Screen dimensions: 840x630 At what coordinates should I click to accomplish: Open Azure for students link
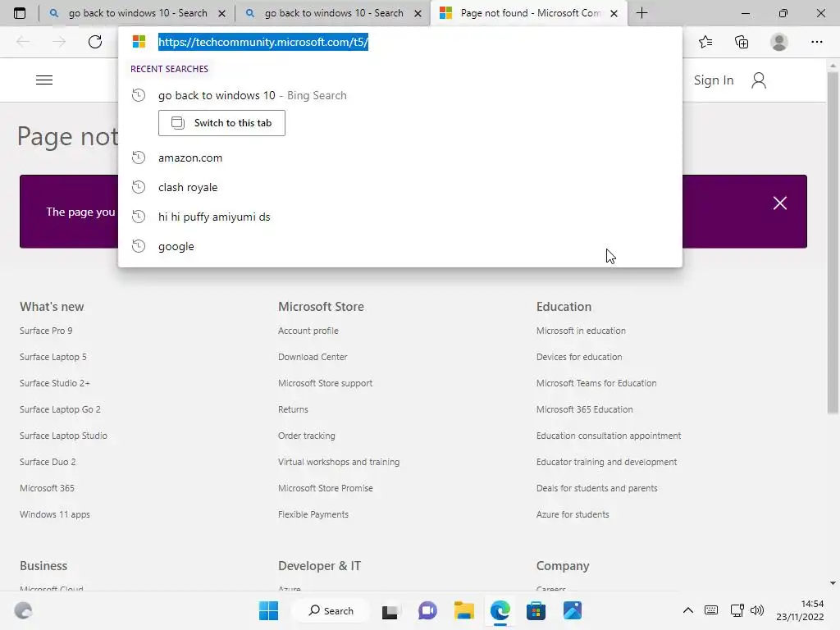coord(573,514)
